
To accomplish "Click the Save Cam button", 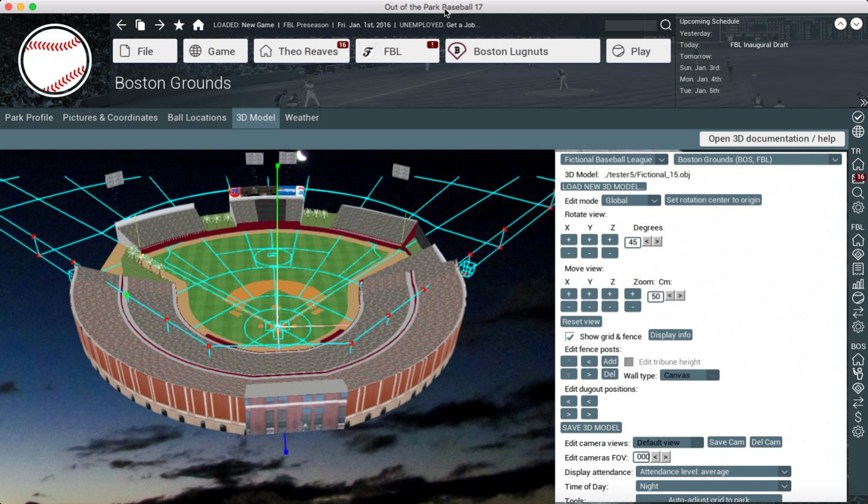I will (726, 442).
